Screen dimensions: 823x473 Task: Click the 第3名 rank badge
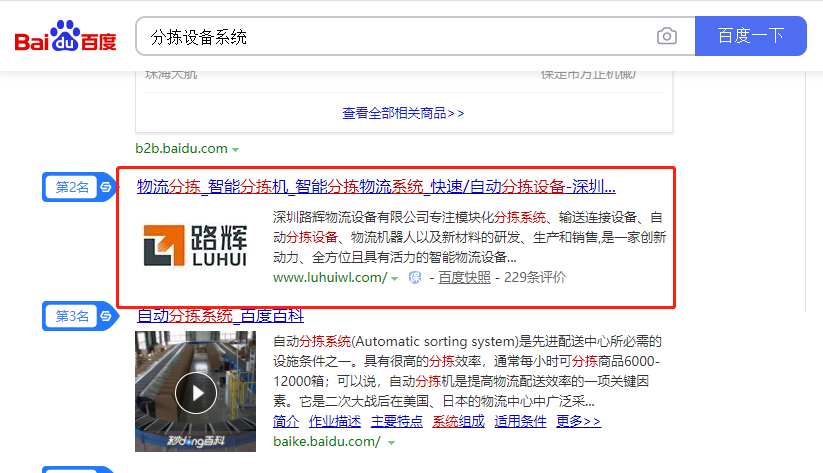point(79,316)
